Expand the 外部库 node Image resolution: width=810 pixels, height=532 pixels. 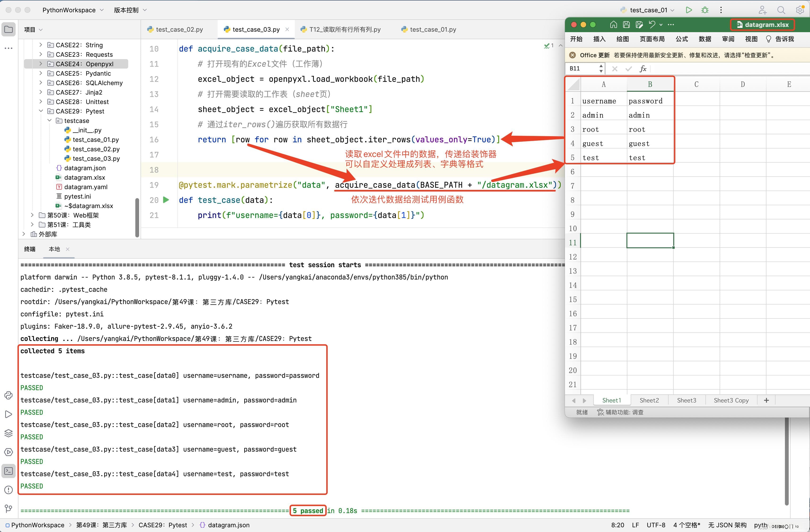(x=24, y=234)
